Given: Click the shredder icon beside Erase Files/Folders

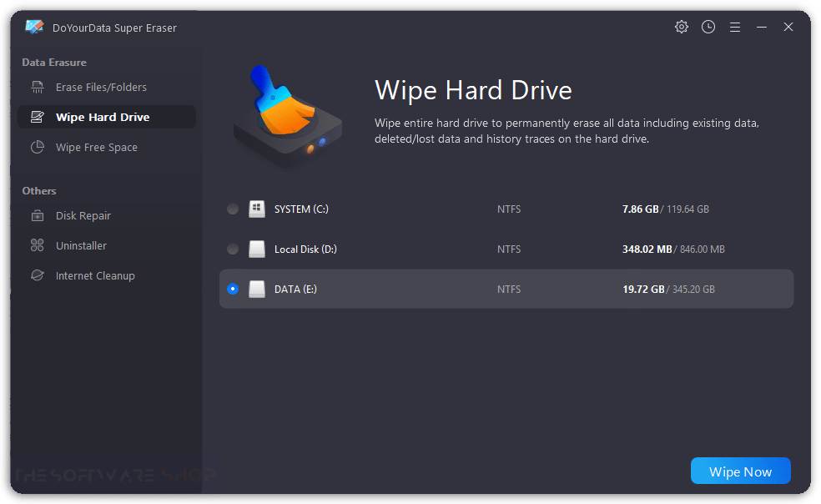Looking at the screenshot, I should pyautogui.click(x=38, y=87).
